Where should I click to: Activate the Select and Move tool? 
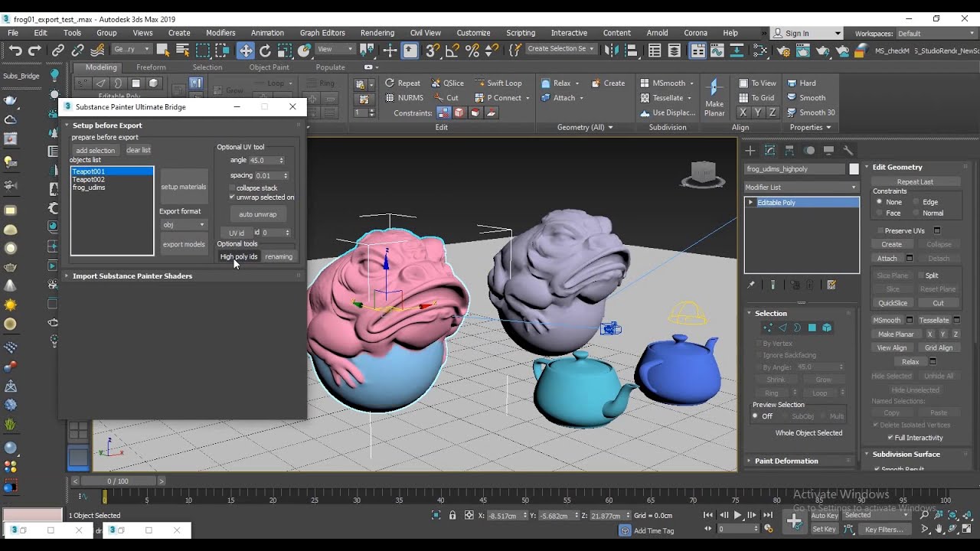245,51
